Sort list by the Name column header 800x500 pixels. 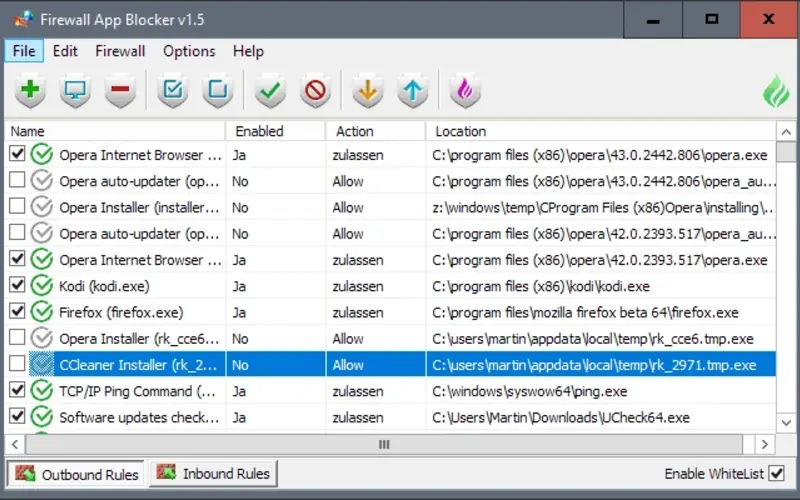[x=115, y=131]
